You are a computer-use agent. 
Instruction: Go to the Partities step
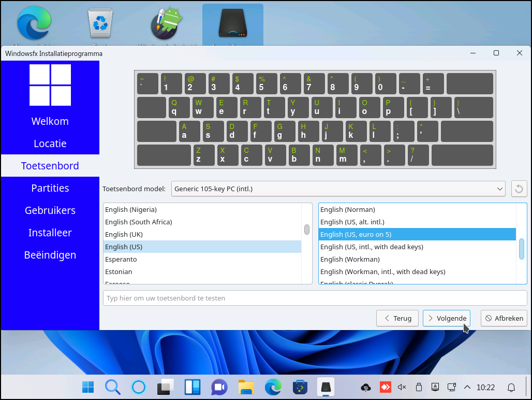tap(50, 188)
